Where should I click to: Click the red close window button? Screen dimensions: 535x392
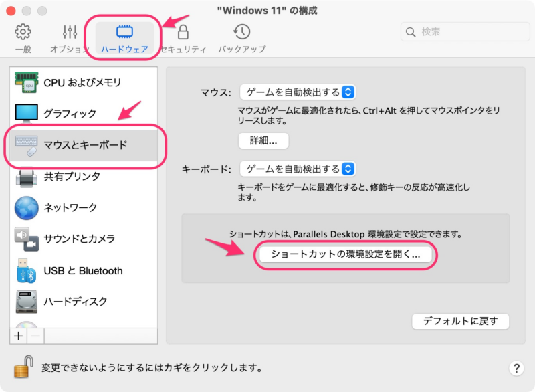click(11, 11)
